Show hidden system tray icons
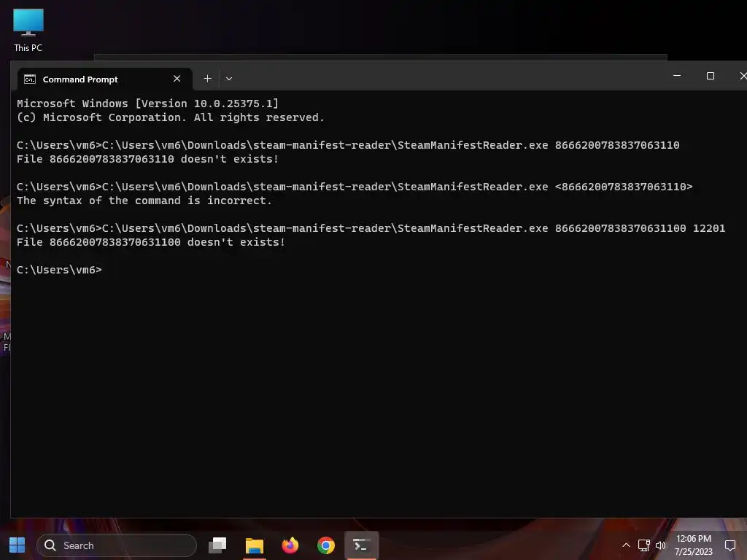 626,545
